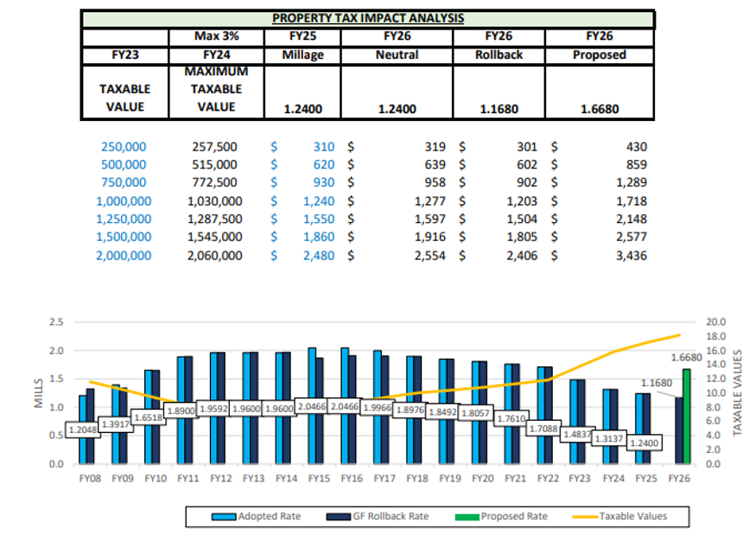
Task: Click the 1.9966 chart data label
Action: point(378,408)
